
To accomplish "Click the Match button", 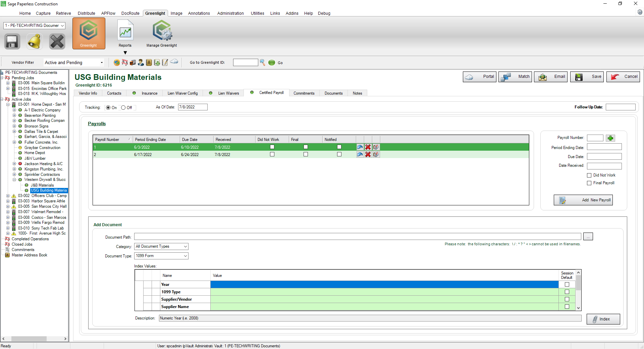I will click(x=515, y=77).
